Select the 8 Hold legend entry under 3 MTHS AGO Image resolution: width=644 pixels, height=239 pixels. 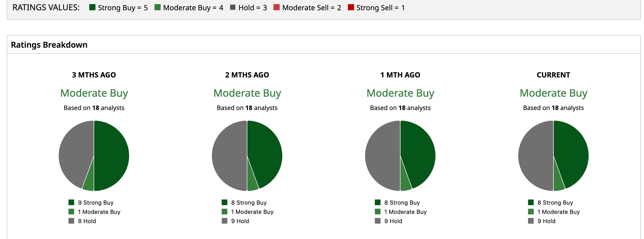tap(82, 221)
